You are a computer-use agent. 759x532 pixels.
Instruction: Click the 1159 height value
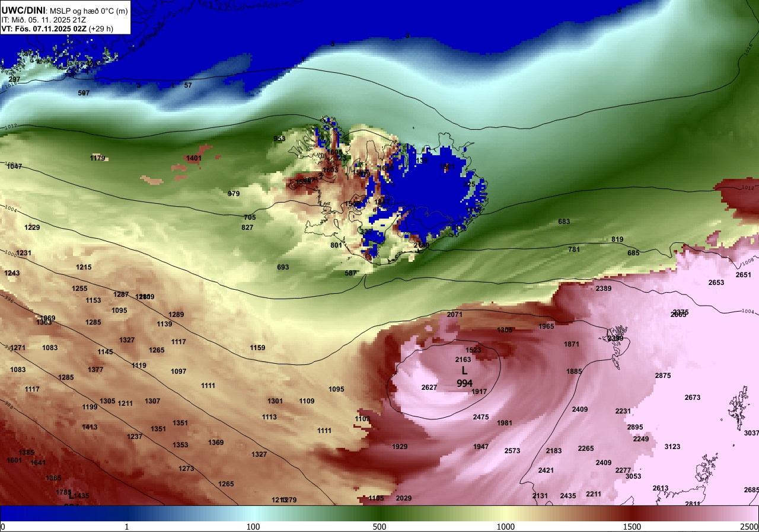coord(257,348)
